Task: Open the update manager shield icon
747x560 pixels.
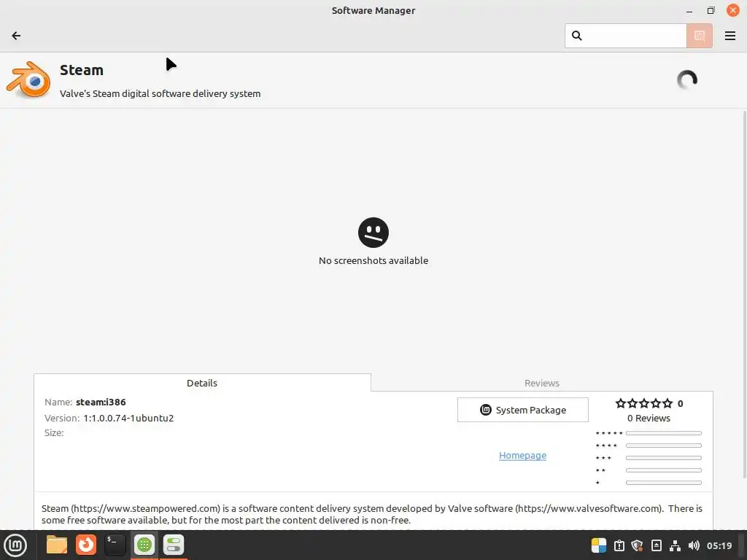Action: (638, 545)
